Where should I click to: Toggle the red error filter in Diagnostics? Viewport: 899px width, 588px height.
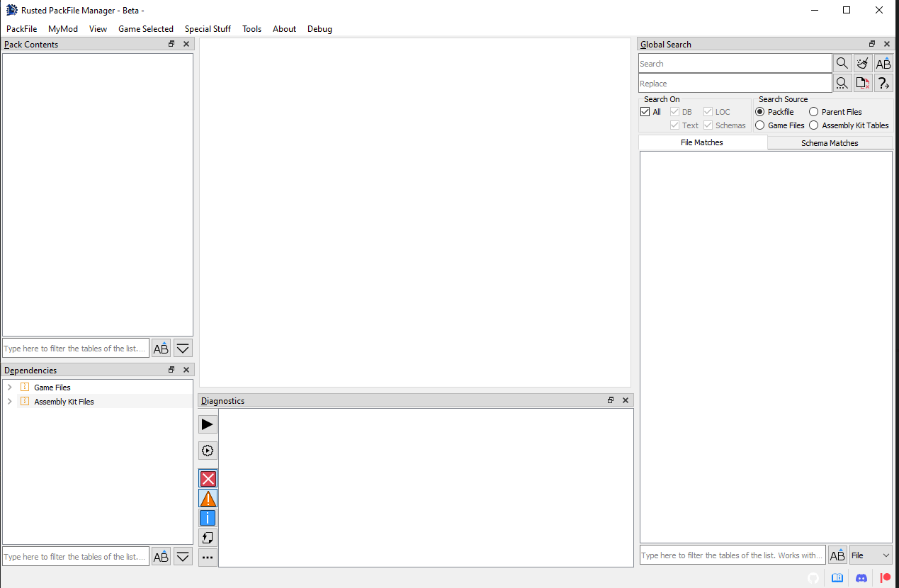click(x=207, y=478)
